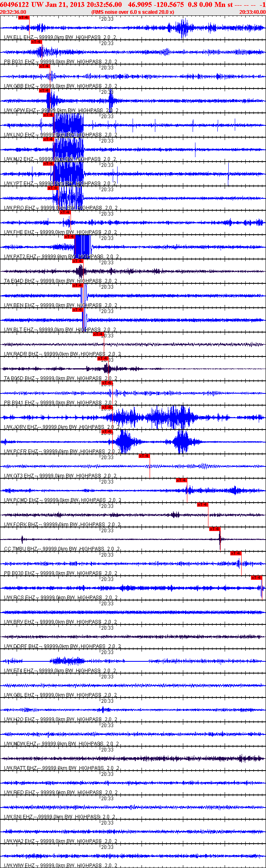
Task: Click the RMS noise scaling note
Action: coord(133,12)
